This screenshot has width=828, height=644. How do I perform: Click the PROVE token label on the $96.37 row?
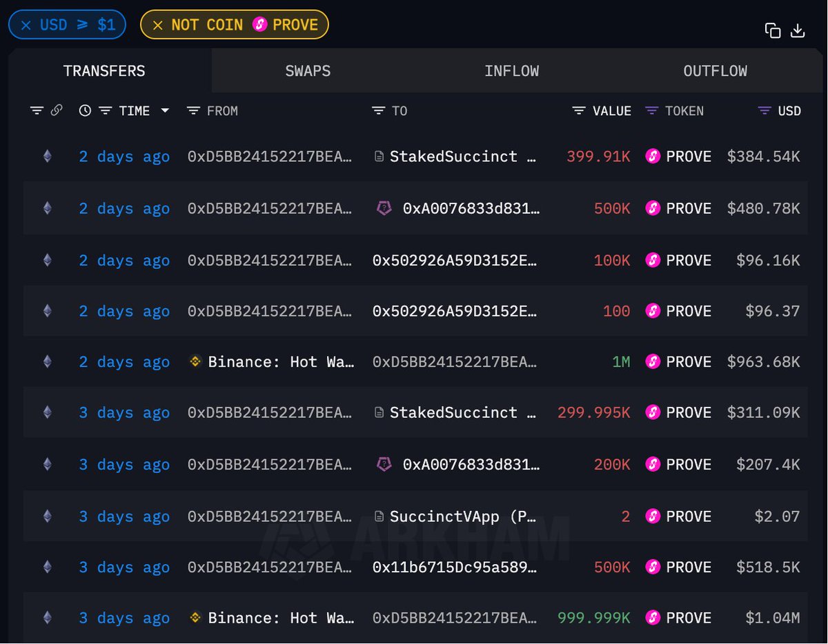pos(689,311)
